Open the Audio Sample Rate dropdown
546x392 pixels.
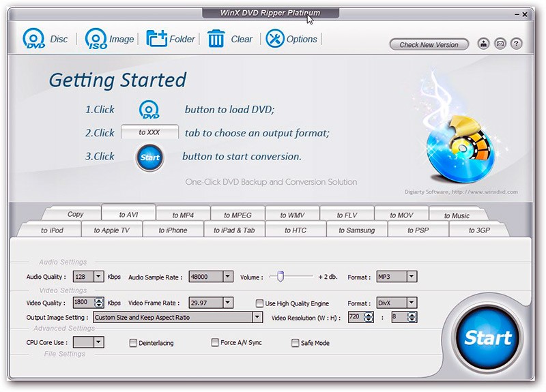(x=228, y=277)
